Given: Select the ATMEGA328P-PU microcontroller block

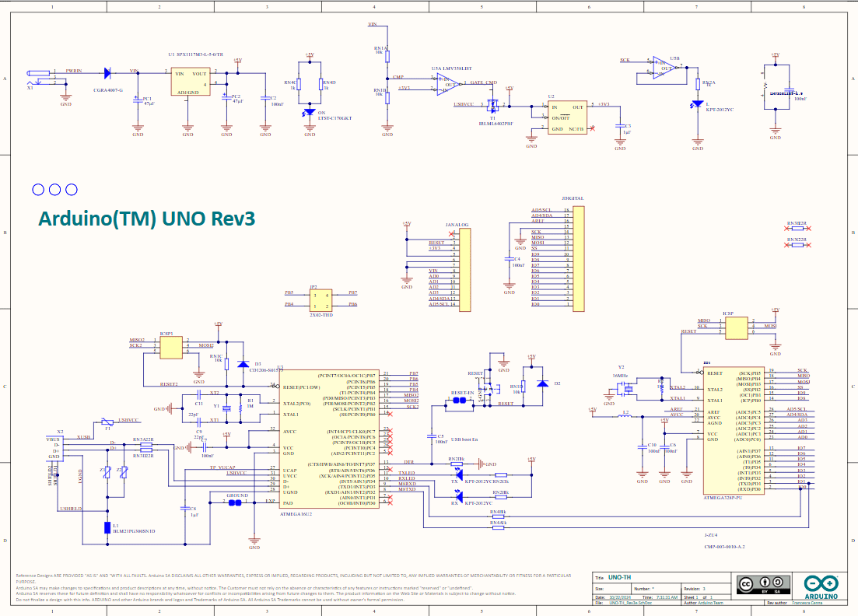Looking at the screenshot, I should [734, 432].
